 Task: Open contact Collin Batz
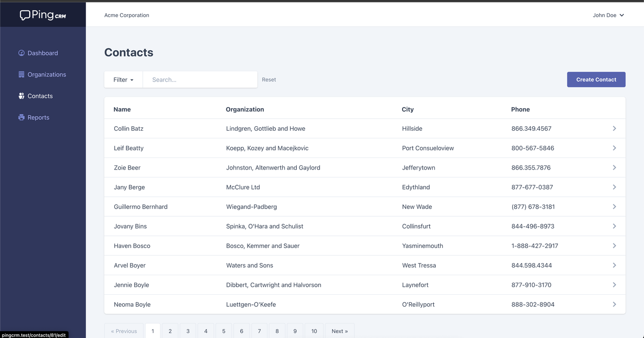[128, 129]
